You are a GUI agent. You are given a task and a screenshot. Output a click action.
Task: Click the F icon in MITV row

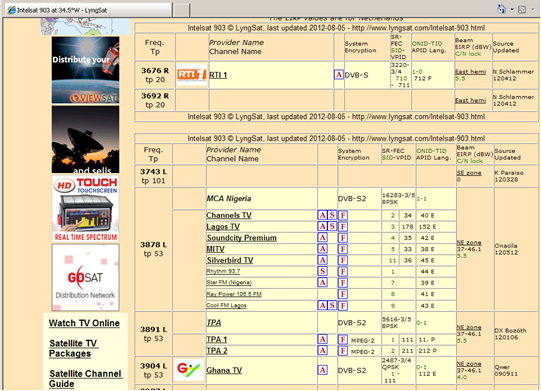click(x=343, y=249)
